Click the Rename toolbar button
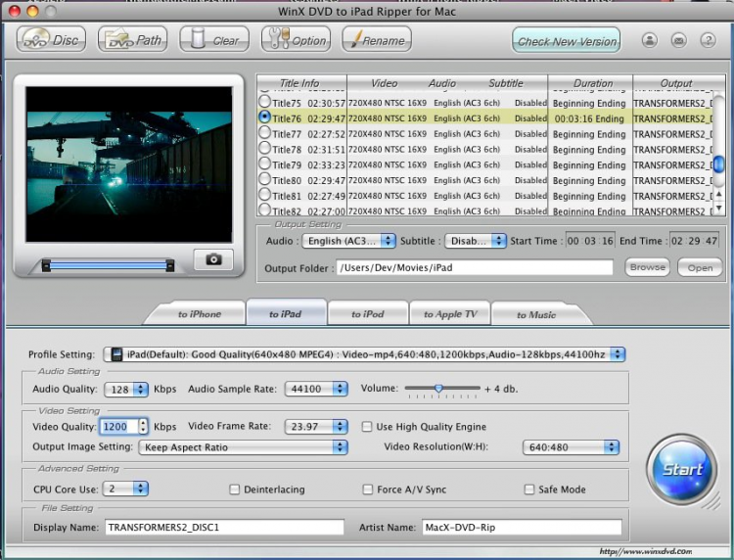 (x=377, y=40)
